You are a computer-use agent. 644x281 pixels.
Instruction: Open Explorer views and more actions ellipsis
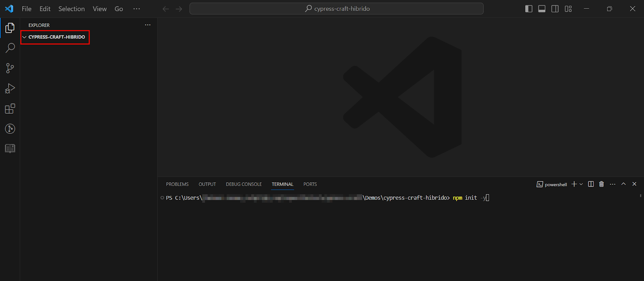click(x=148, y=25)
